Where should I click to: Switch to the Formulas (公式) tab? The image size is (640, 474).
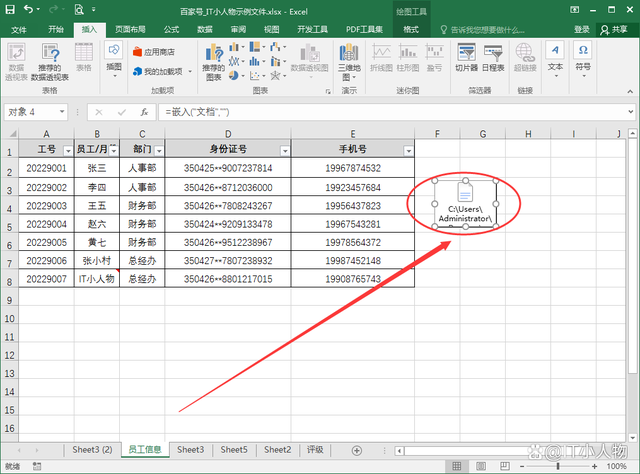(171, 29)
